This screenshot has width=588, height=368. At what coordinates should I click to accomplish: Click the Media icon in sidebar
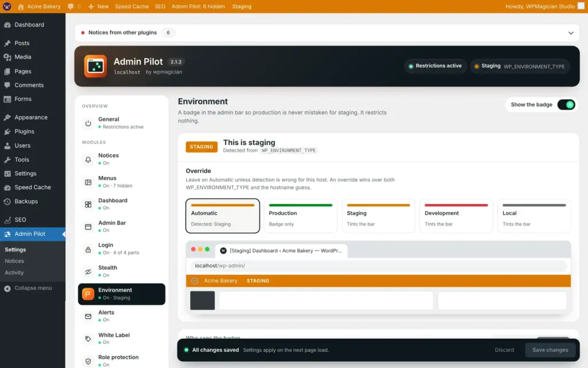[7, 57]
